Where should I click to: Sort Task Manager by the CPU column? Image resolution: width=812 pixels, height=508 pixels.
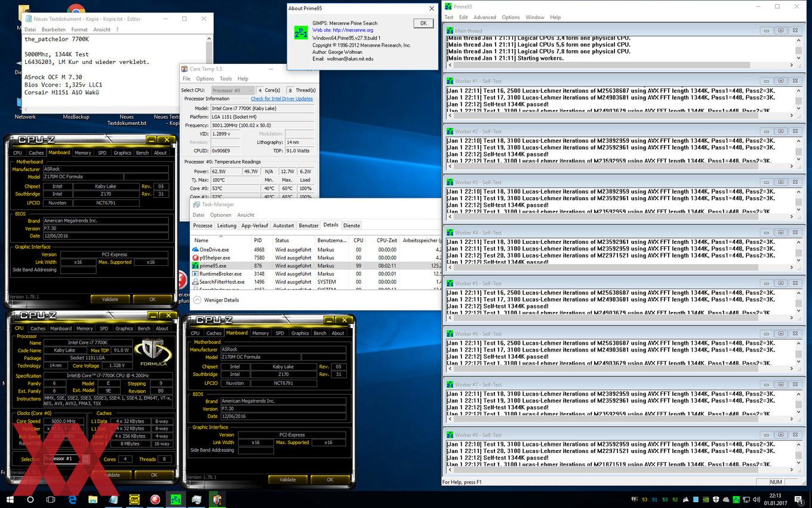pos(358,240)
